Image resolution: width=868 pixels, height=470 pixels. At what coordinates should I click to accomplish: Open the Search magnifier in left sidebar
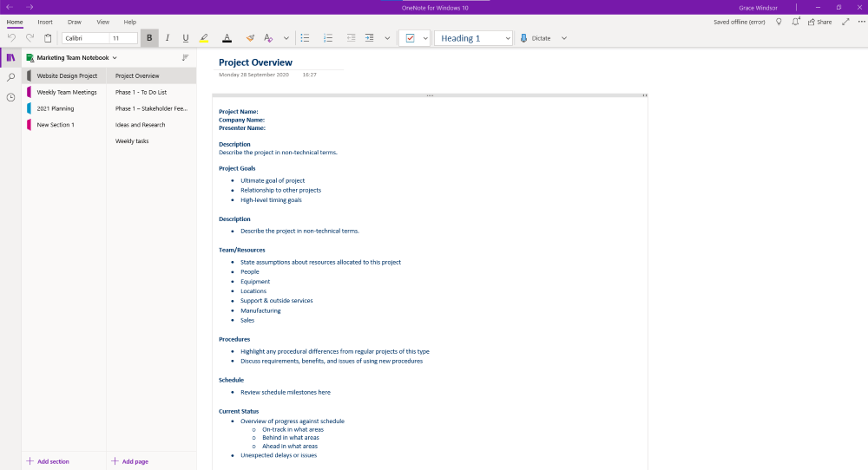(x=10, y=77)
